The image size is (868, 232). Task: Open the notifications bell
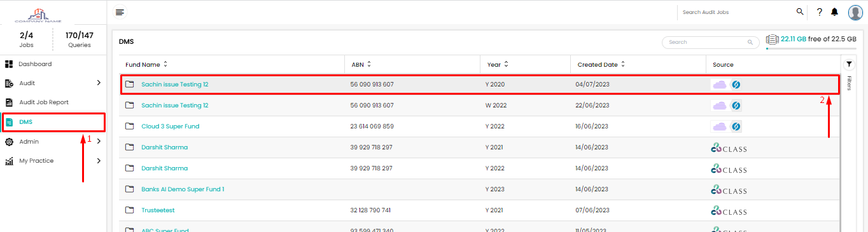(835, 12)
